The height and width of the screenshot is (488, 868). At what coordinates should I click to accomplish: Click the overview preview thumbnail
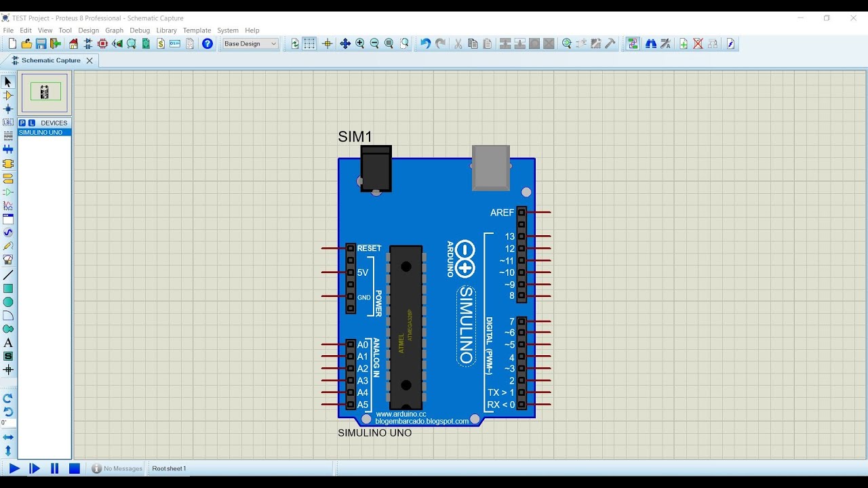(x=45, y=93)
